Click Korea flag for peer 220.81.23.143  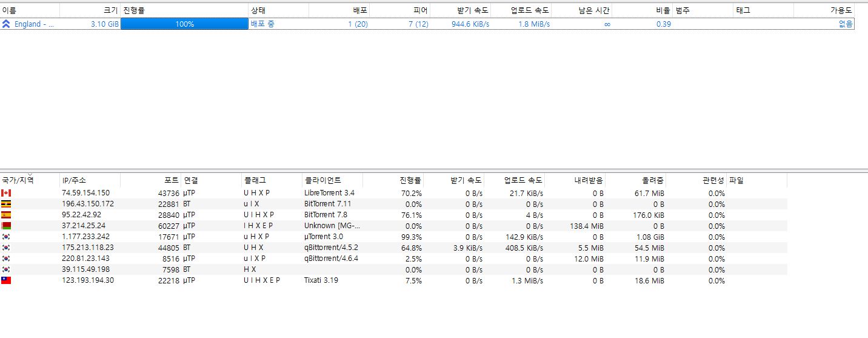click(x=6, y=259)
